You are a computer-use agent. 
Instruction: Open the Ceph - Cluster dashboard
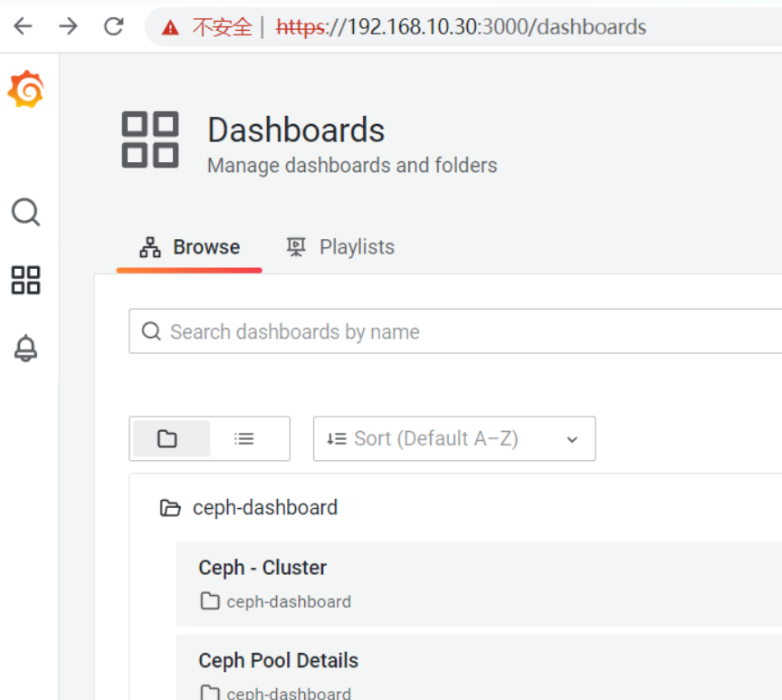262,568
